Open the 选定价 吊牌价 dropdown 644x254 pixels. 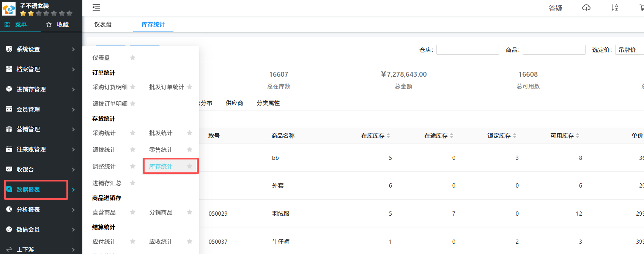pos(629,50)
